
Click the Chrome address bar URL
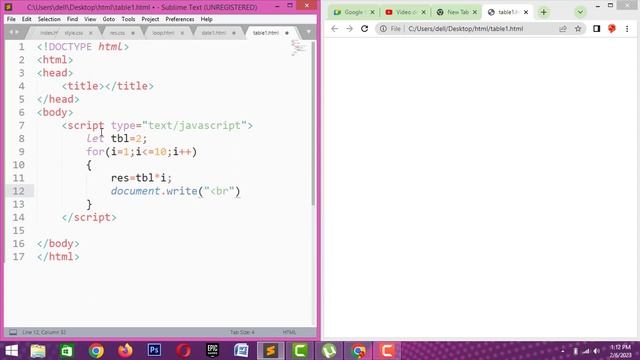pyautogui.click(x=466, y=29)
